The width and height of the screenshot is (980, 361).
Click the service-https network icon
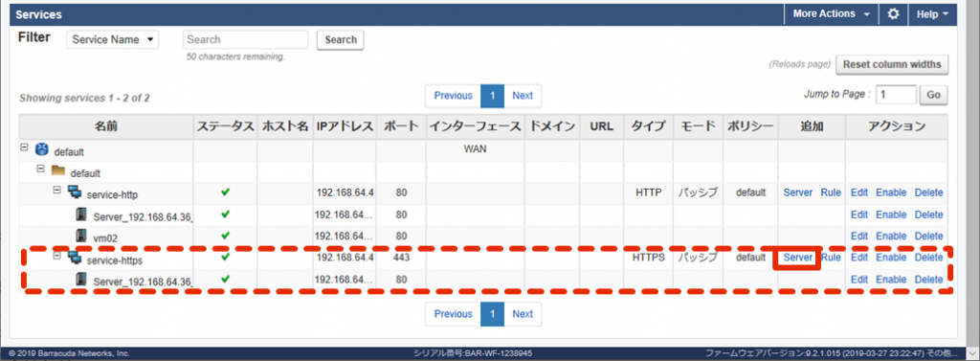point(75,258)
